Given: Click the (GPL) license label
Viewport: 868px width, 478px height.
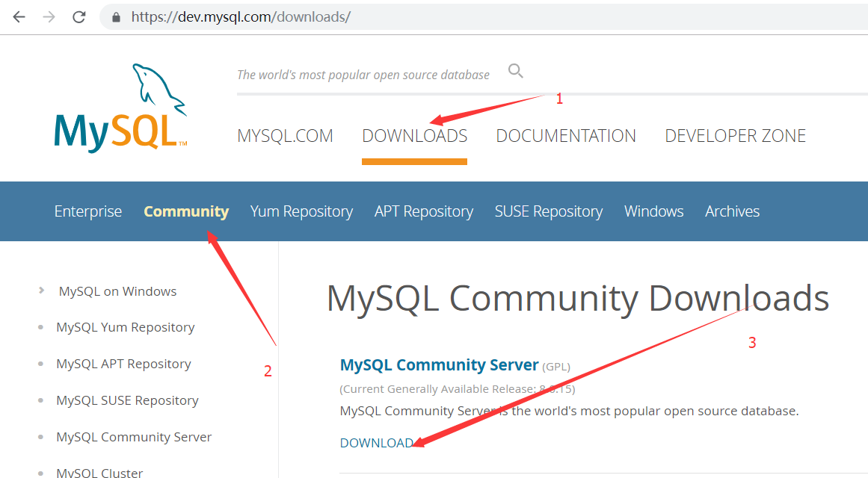Looking at the screenshot, I should pos(555,367).
